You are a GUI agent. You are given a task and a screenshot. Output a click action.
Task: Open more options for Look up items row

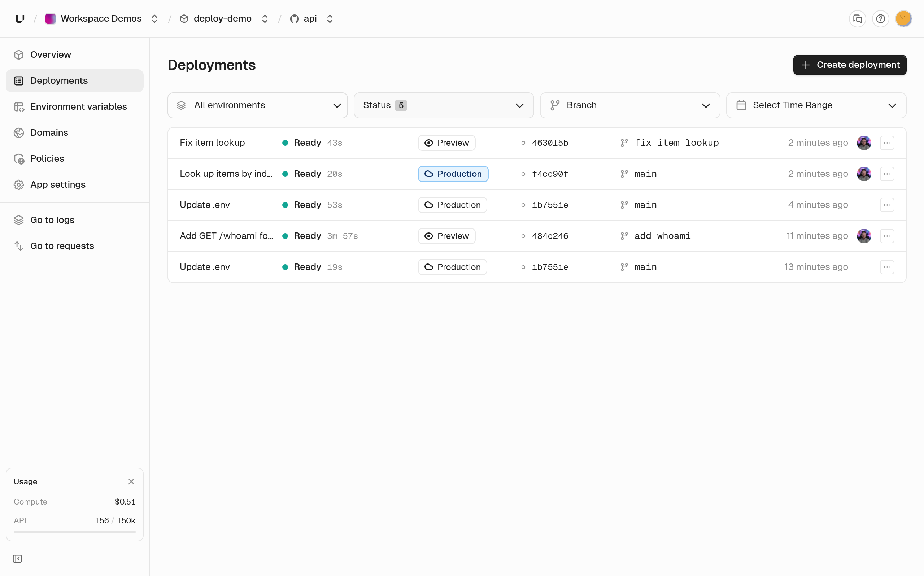[887, 174]
